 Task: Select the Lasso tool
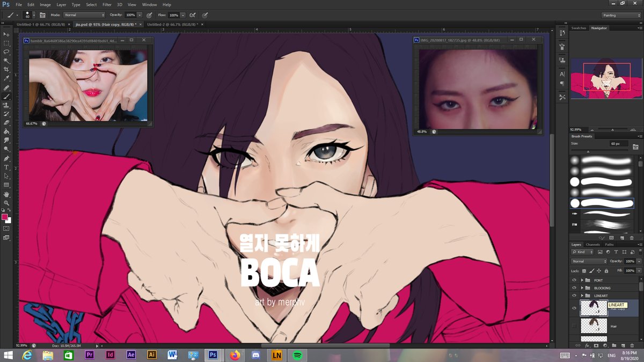point(6,52)
